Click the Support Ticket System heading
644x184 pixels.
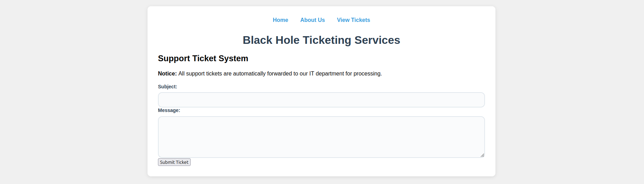[203, 58]
